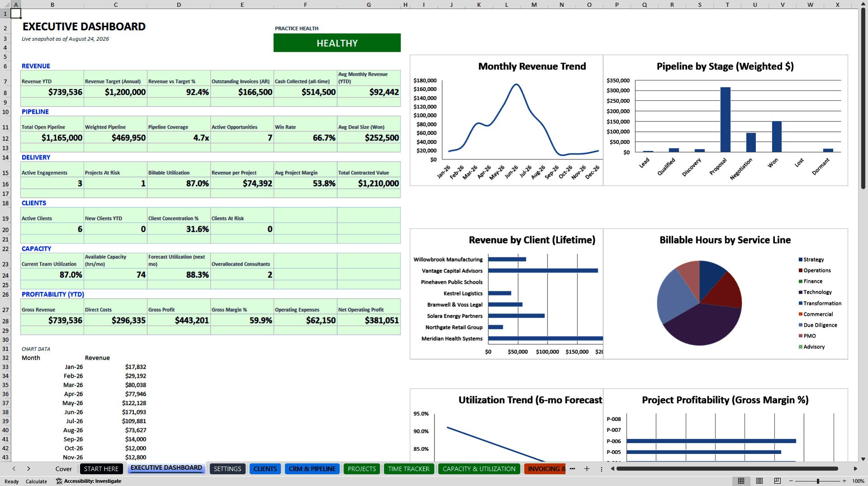Click horizontal scrollbar left arrow
The width and height of the screenshot is (868, 486).
[x=613, y=469]
